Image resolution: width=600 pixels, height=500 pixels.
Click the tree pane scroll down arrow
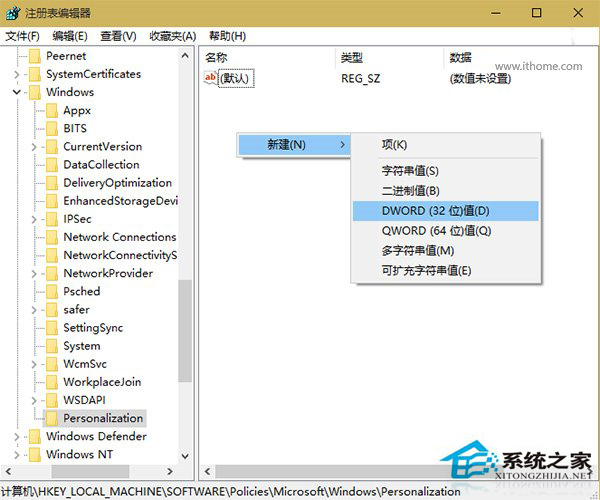[185, 456]
